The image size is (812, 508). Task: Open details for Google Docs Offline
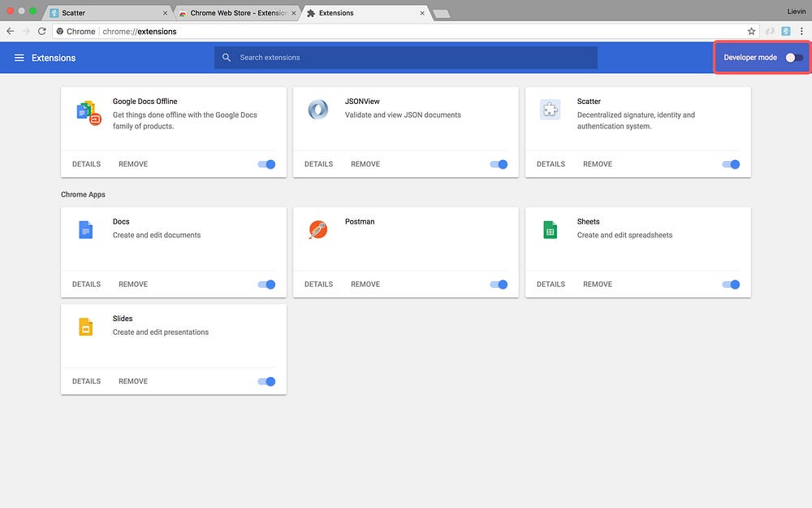click(87, 164)
